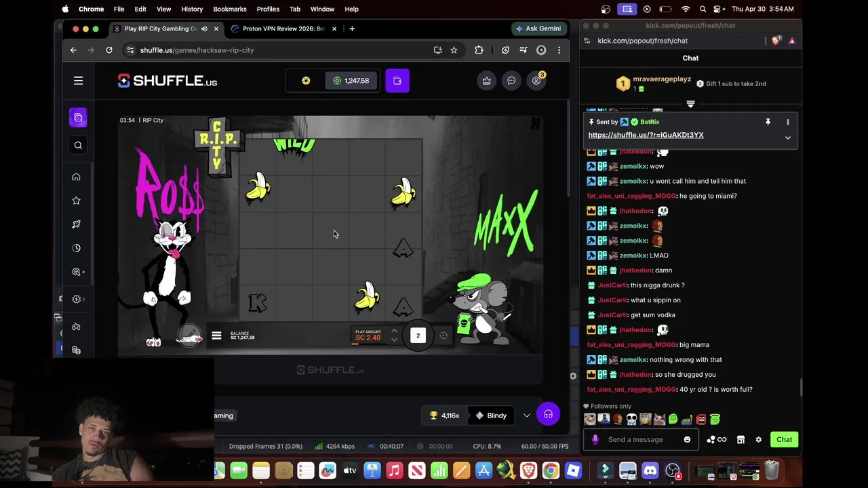Image resolution: width=868 pixels, height=488 pixels.
Task: Open Roblox from the Dock
Action: point(573,470)
